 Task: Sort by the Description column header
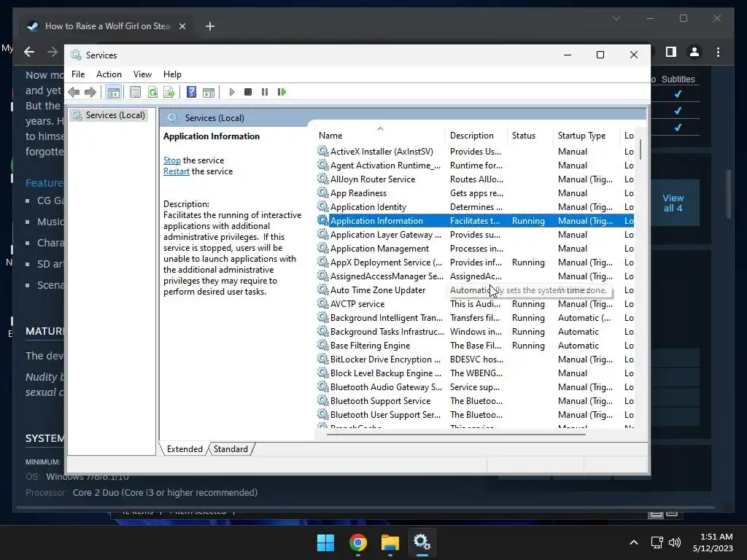[x=476, y=136]
